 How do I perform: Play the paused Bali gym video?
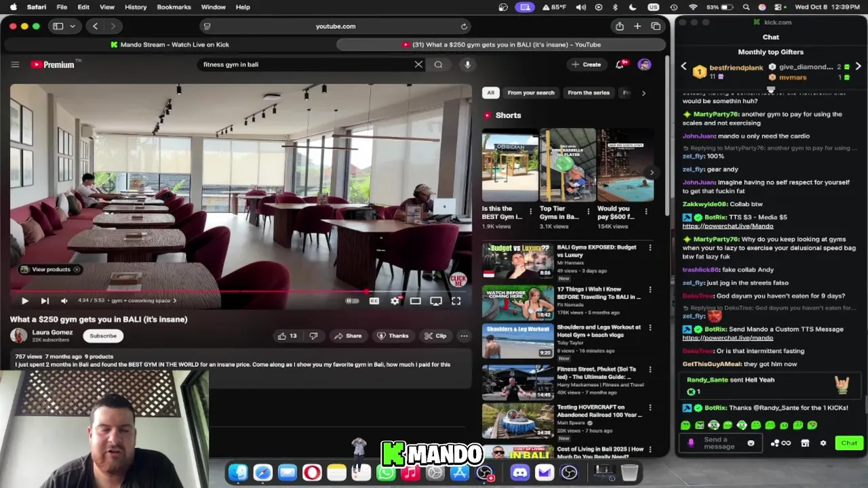pyautogui.click(x=25, y=301)
